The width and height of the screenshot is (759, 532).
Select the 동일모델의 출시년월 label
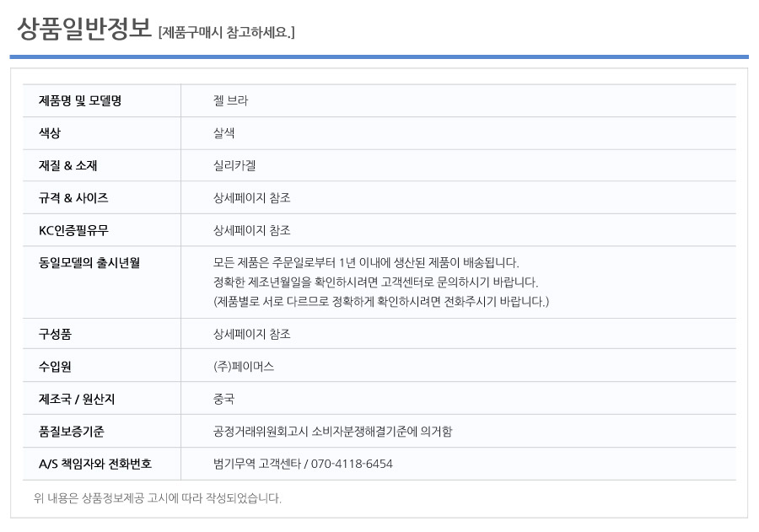point(89,263)
